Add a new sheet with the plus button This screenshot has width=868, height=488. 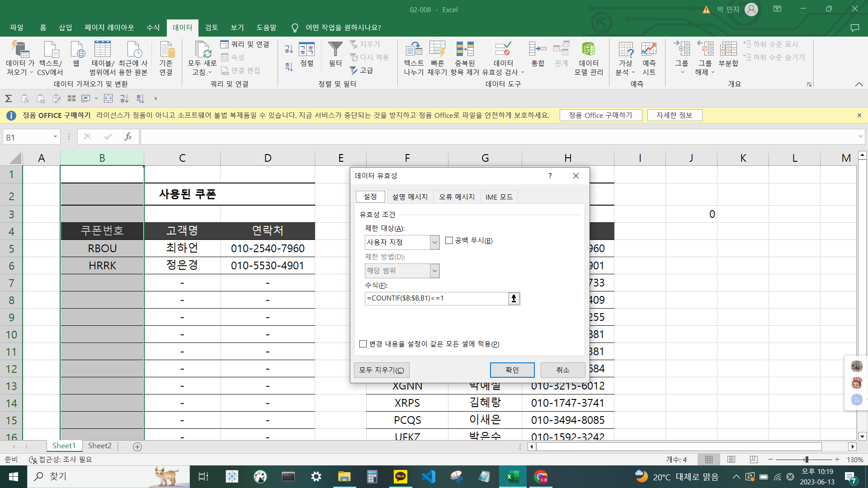(x=137, y=446)
